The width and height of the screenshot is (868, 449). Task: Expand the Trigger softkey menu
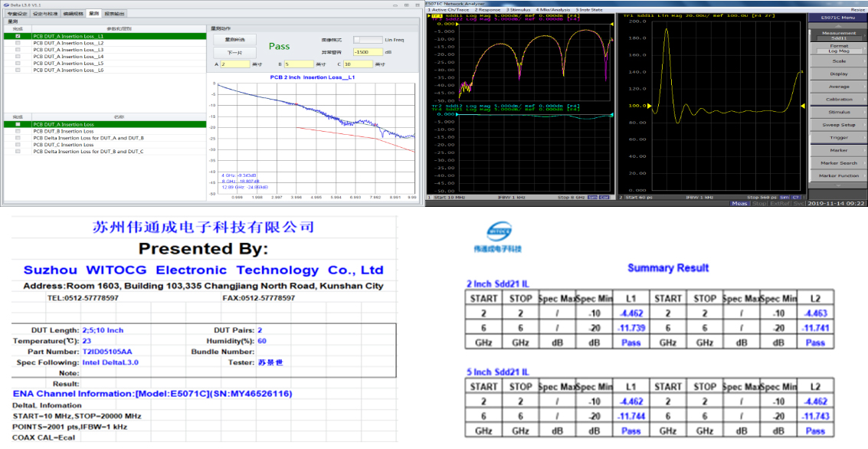[x=839, y=137]
